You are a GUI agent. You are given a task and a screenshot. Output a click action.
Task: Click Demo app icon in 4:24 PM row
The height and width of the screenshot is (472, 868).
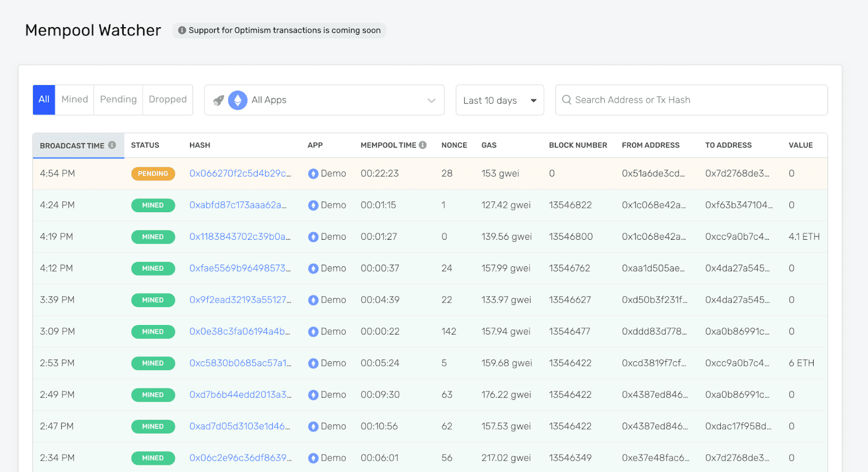[x=313, y=206]
